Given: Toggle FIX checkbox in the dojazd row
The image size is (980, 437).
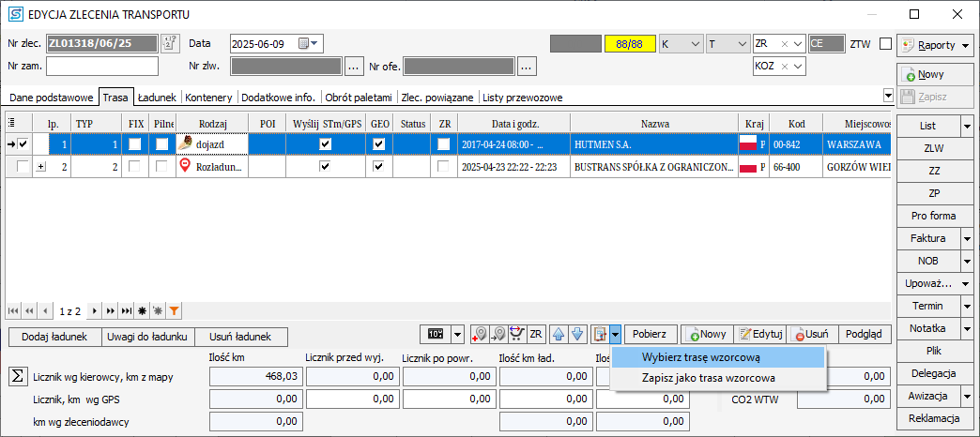Looking at the screenshot, I should pos(135,144).
